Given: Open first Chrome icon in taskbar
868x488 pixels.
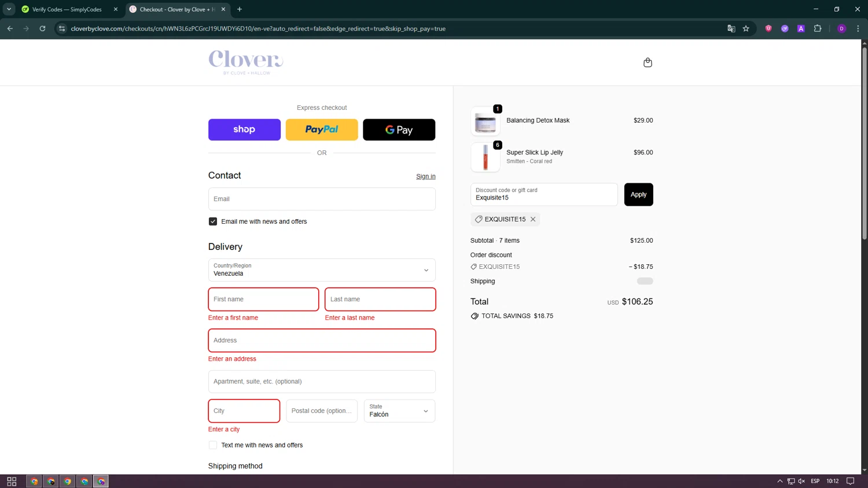Looking at the screenshot, I should [x=34, y=481].
